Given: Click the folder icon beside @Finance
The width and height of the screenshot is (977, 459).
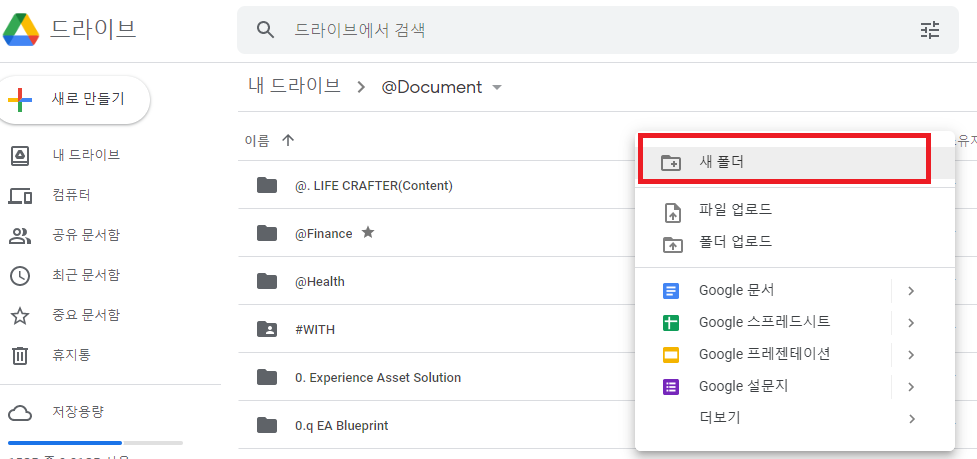Looking at the screenshot, I should [x=267, y=233].
